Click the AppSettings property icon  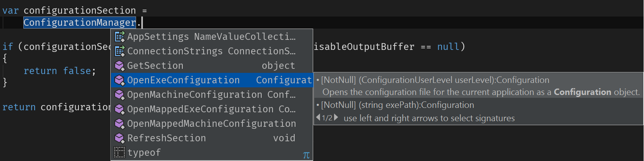pos(120,37)
